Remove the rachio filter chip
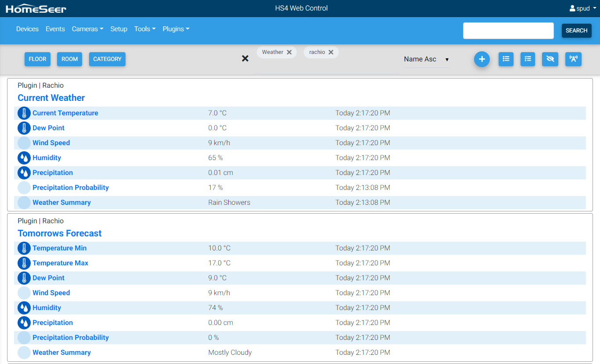The image size is (600, 364). tap(331, 52)
